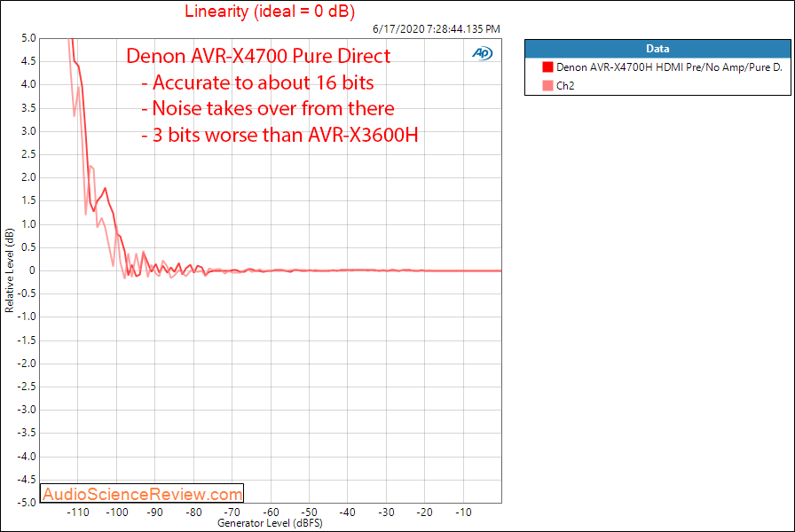Click the timestamp 6/17/2020 7:28:44.135 PM

[437, 29]
